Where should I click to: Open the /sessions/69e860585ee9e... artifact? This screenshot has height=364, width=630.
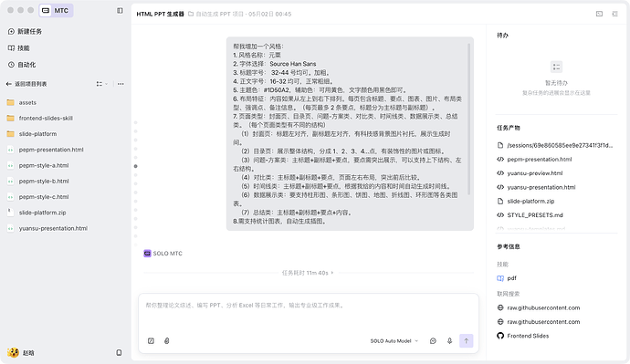[556, 145]
